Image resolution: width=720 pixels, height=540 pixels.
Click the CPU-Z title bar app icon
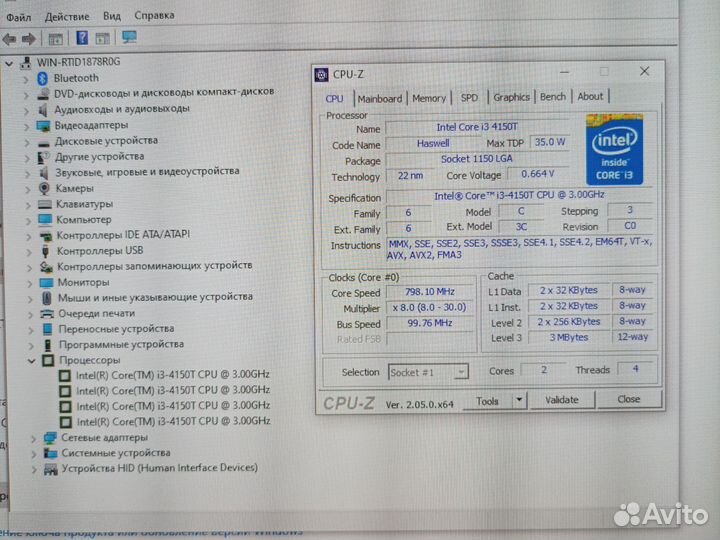[x=321, y=75]
